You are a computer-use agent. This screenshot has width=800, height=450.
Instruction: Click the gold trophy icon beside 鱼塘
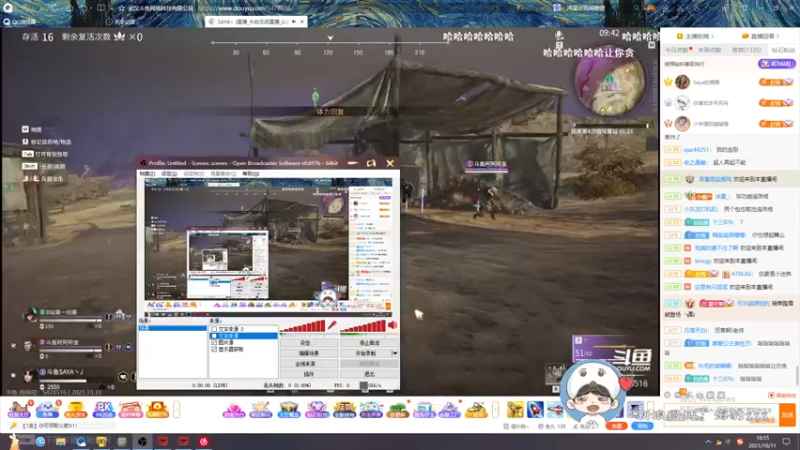tap(76, 409)
